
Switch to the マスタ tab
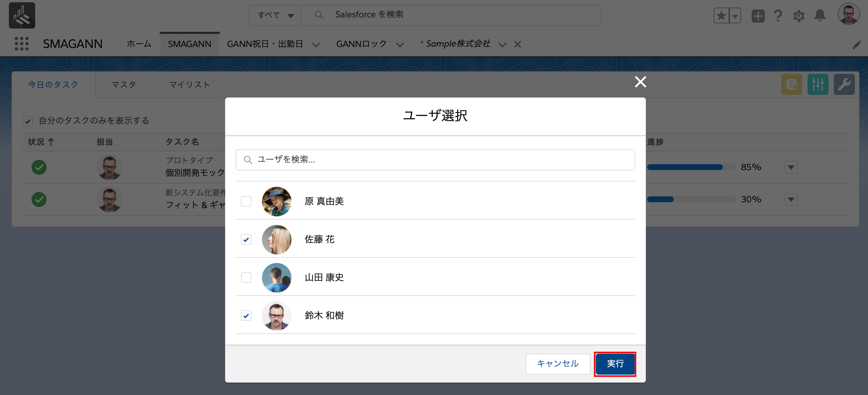point(124,84)
